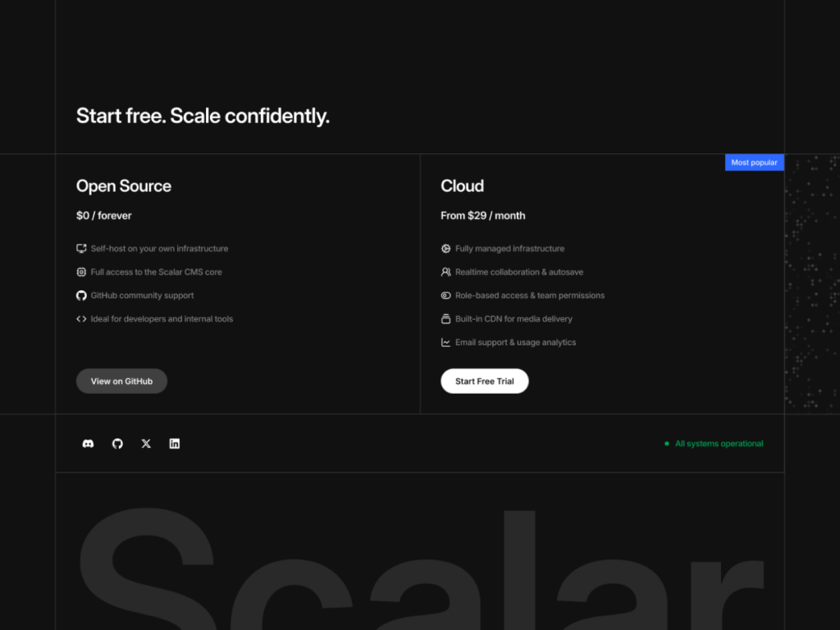Click the CPU icon next to Scalar CMS core
Image resolution: width=840 pixels, height=630 pixels.
pyautogui.click(x=81, y=272)
